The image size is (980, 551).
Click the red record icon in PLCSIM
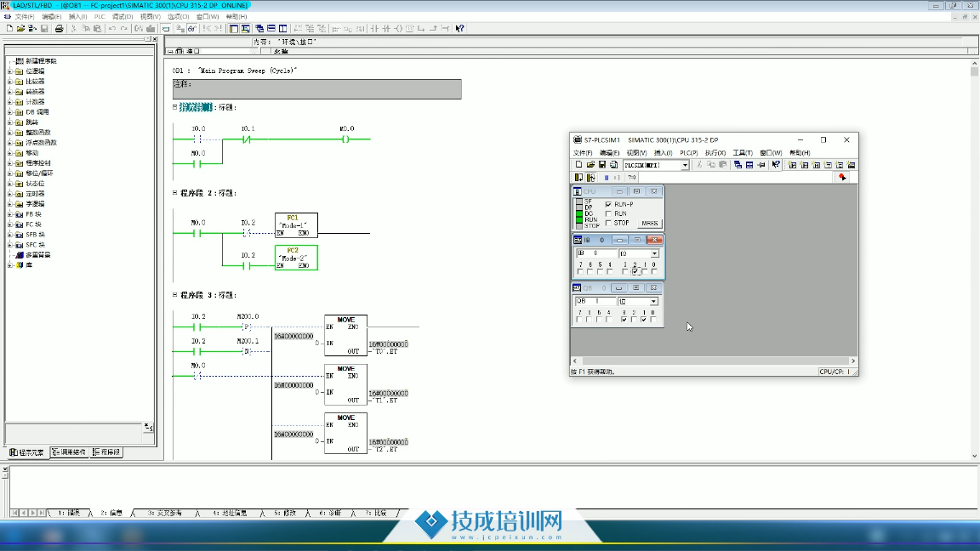[841, 178]
